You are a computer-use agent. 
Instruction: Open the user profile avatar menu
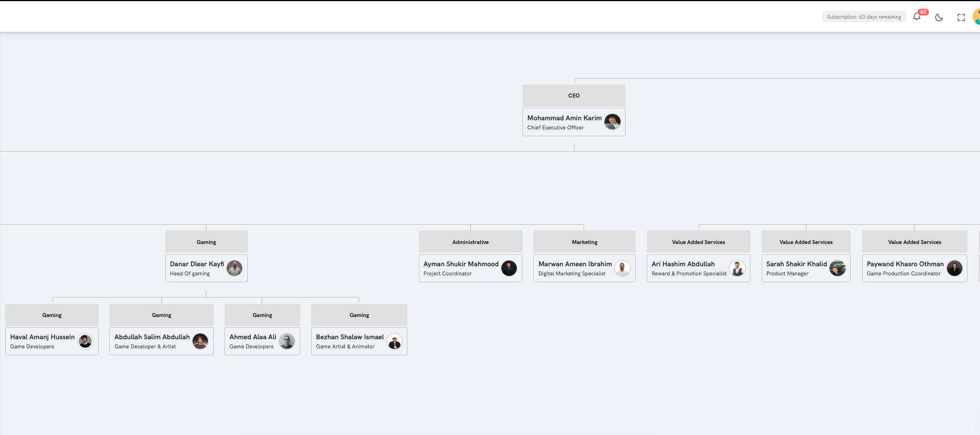(977, 17)
